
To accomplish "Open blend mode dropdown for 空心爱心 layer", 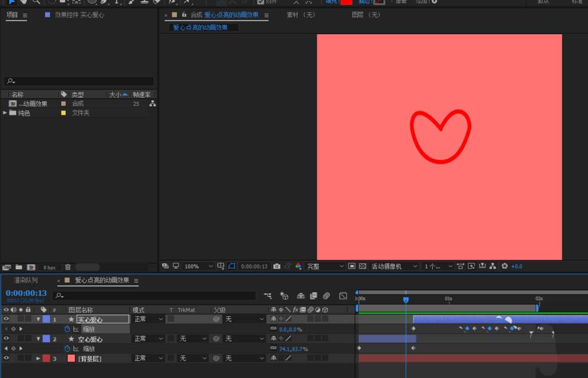I will (x=148, y=339).
